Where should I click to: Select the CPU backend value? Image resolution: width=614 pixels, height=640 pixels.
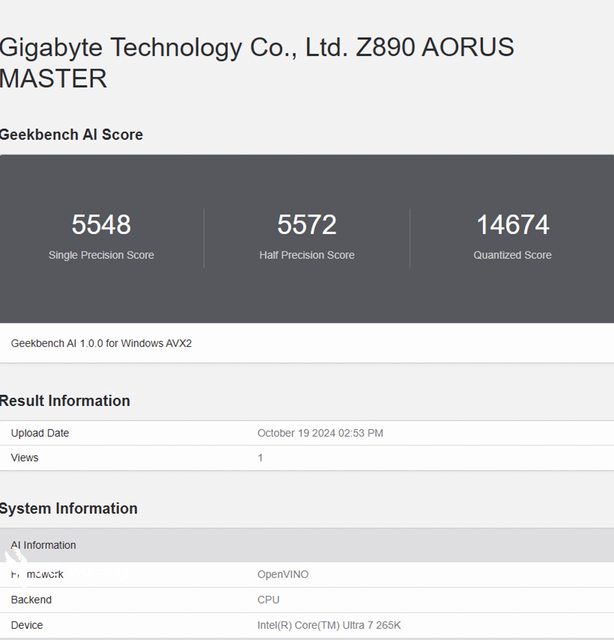pos(268,600)
